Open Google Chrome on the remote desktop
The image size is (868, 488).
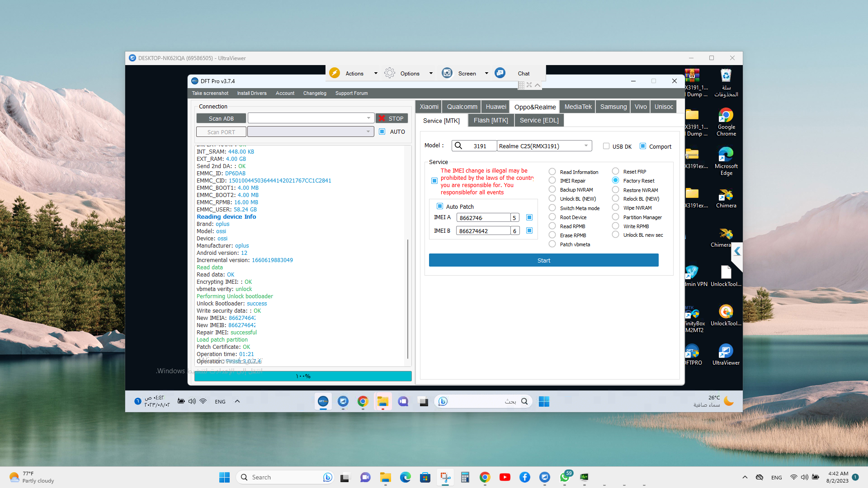click(x=726, y=122)
